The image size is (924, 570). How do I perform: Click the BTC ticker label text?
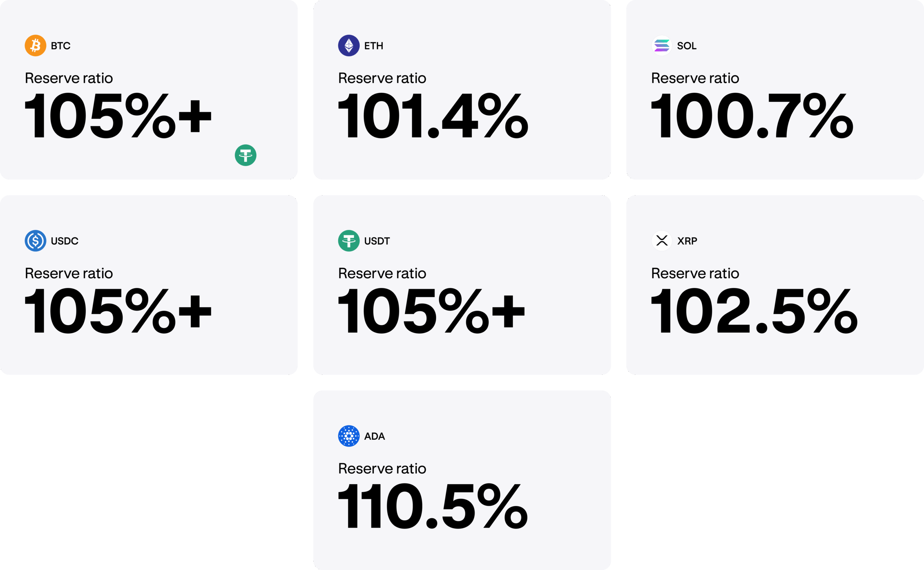tap(61, 46)
